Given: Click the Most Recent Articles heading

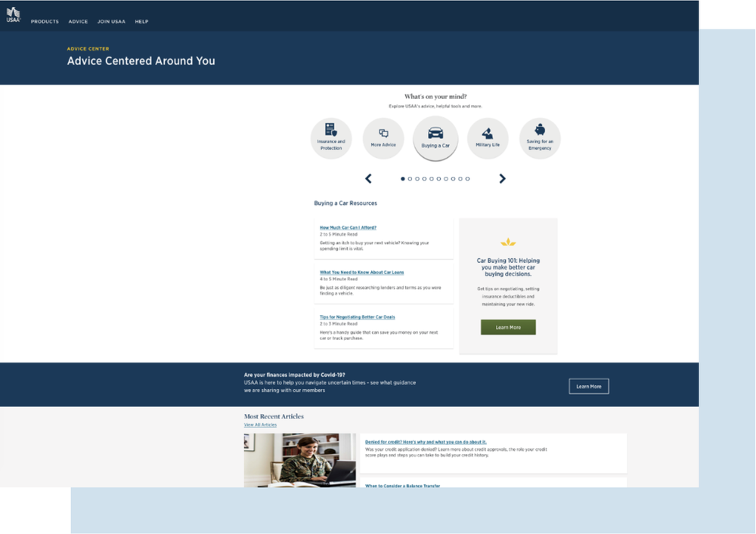Looking at the screenshot, I should 274,416.
